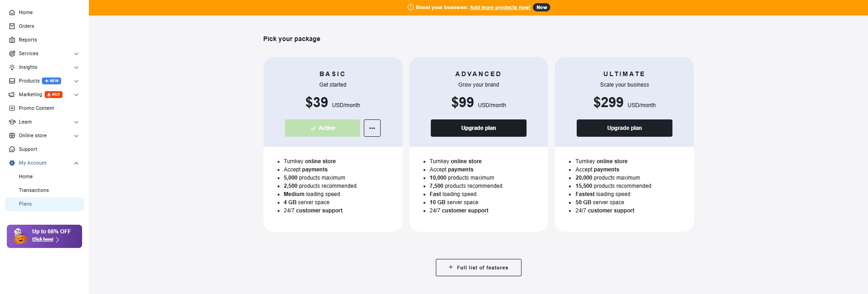868x294 pixels.
Task: Open options menu next to Active Basic plan
Action: tap(372, 128)
